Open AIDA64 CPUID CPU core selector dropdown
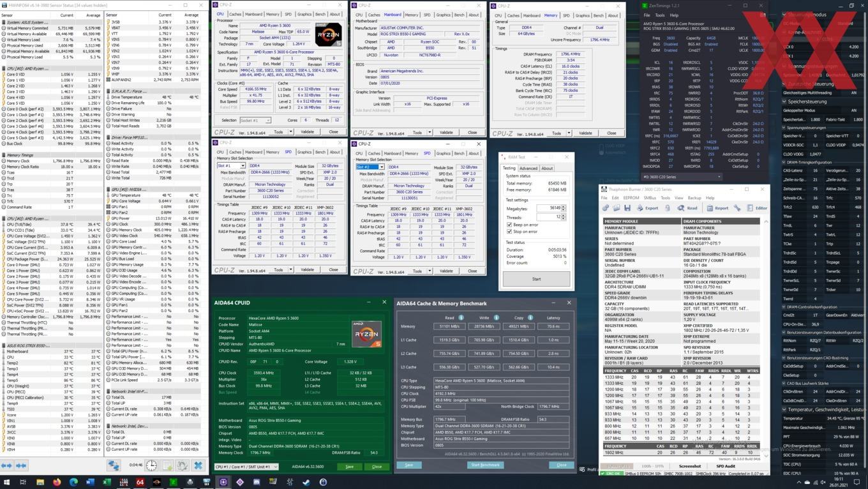The width and height of the screenshot is (868, 489). pos(246,467)
